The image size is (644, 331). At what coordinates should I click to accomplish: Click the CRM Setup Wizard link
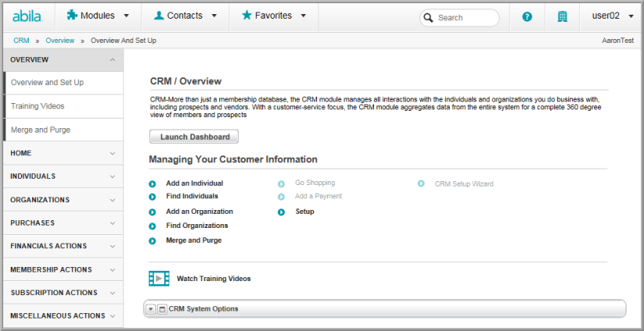tap(464, 184)
